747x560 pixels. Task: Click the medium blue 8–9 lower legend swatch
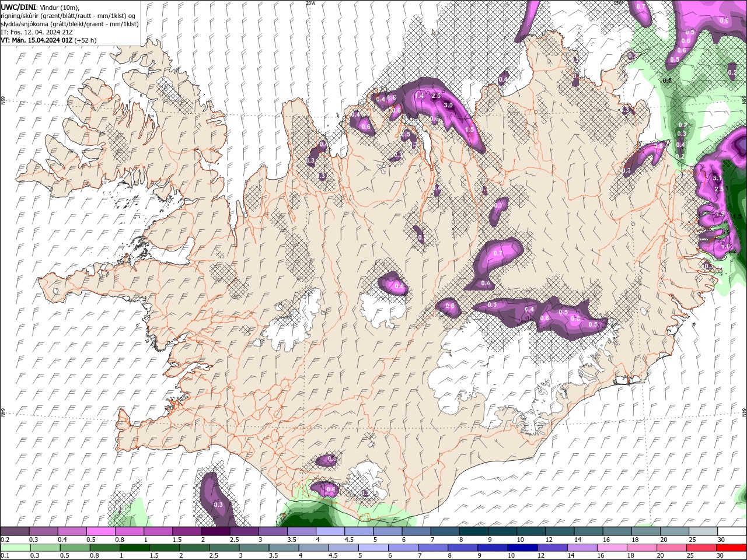tap(463, 548)
